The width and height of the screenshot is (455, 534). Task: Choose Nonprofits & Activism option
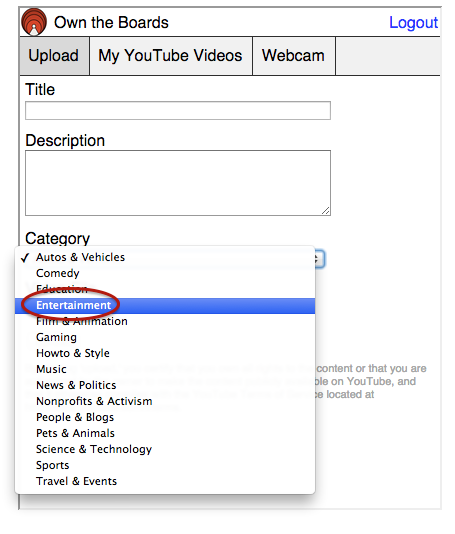(165, 401)
